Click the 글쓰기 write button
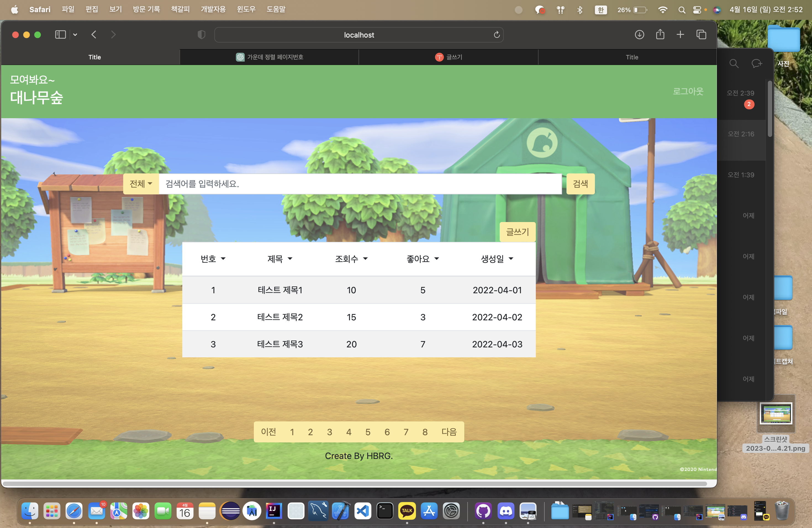Viewport: 812px width, 528px height. click(x=517, y=232)
